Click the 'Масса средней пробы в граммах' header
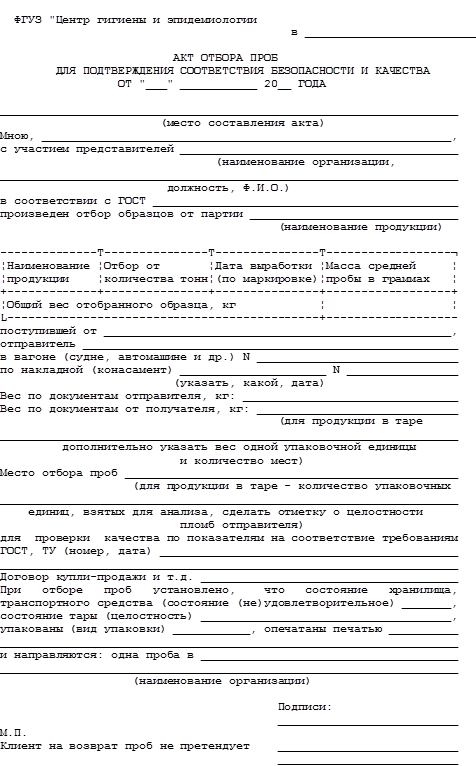The height and width of the screenshot is (766, 476). click(x=388, y=272)
